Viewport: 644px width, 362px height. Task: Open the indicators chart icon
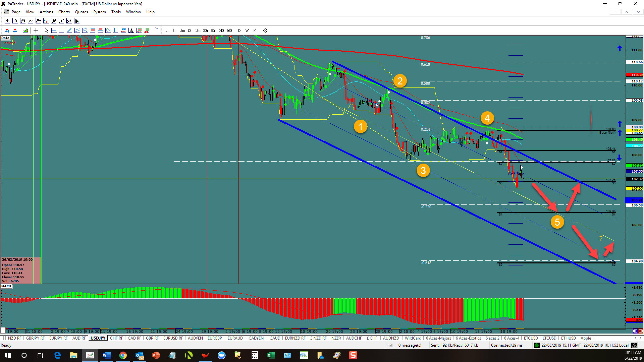tap(25, 31)
